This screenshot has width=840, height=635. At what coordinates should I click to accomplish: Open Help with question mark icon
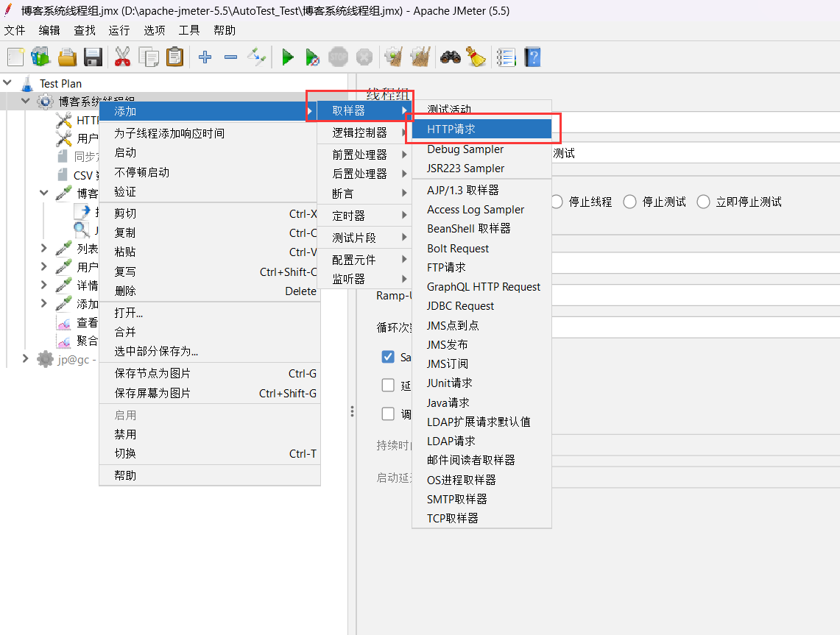[x=532, y=57]
